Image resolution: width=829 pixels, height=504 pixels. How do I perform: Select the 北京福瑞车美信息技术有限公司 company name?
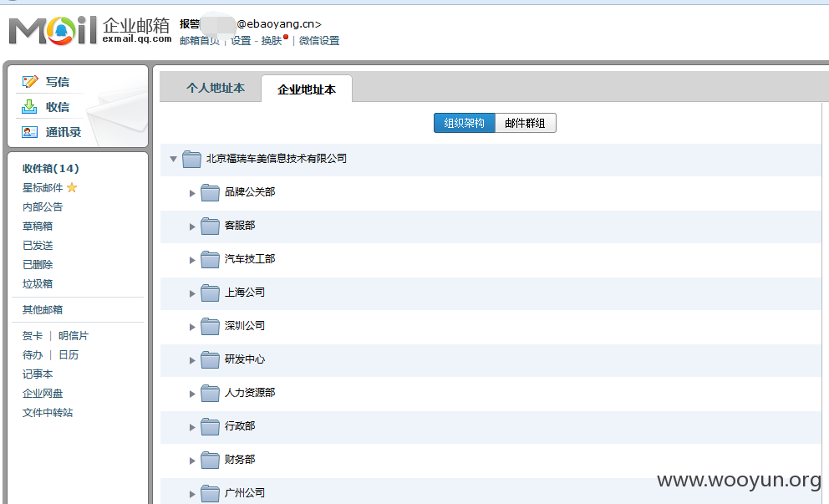click(277, 158)
